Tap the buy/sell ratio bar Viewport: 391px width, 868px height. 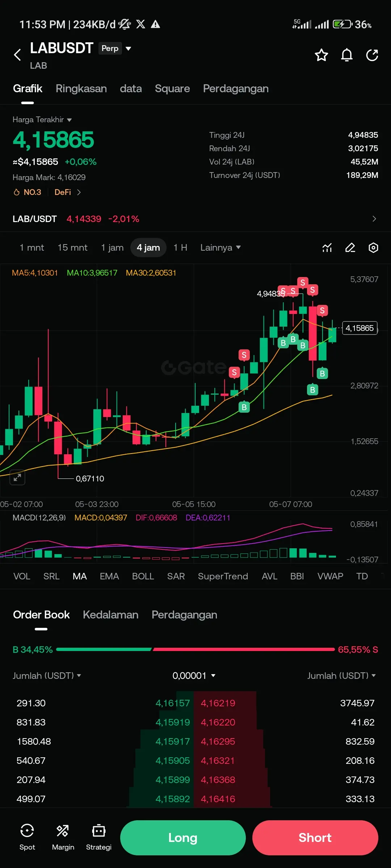pyautogui.click(x=195, y=650)
